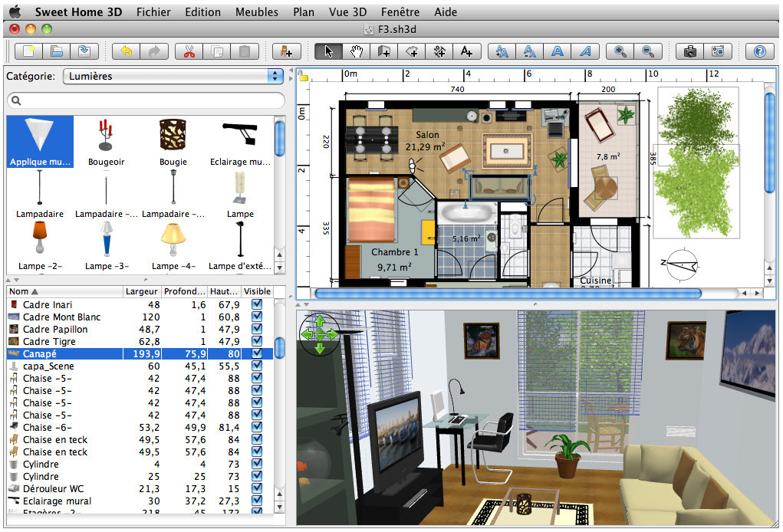Open the Help question mark icon
The height and width of the screenshot is (532, 783).
click(x=759, y=51)
